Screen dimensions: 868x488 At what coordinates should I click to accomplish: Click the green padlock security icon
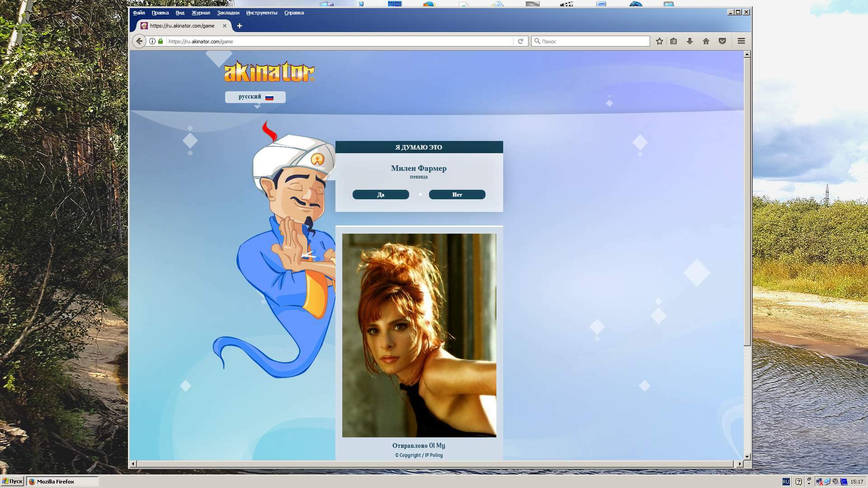point(160,41)
